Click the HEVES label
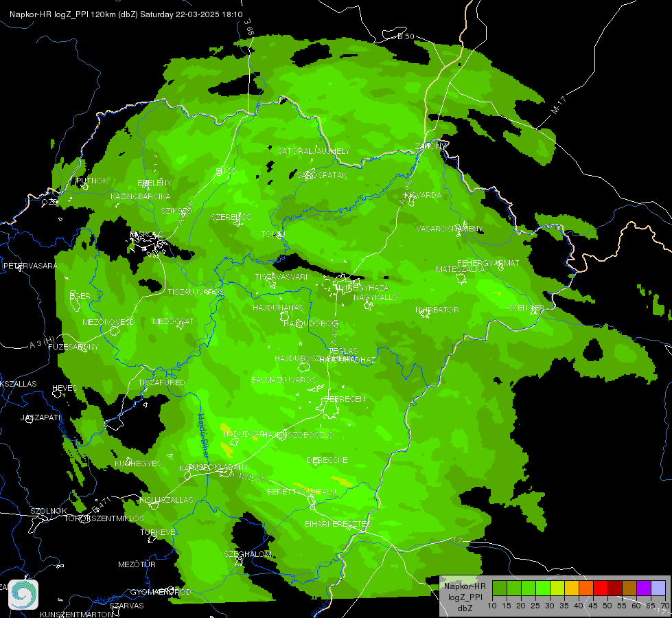This screenshot has height=618, width=672. tap(65, 388)
